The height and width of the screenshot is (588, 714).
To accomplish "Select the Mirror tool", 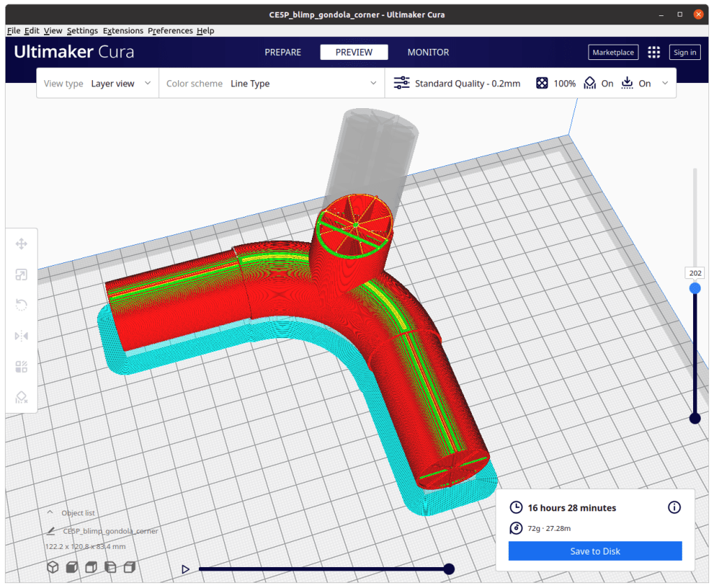I will 21,336.
